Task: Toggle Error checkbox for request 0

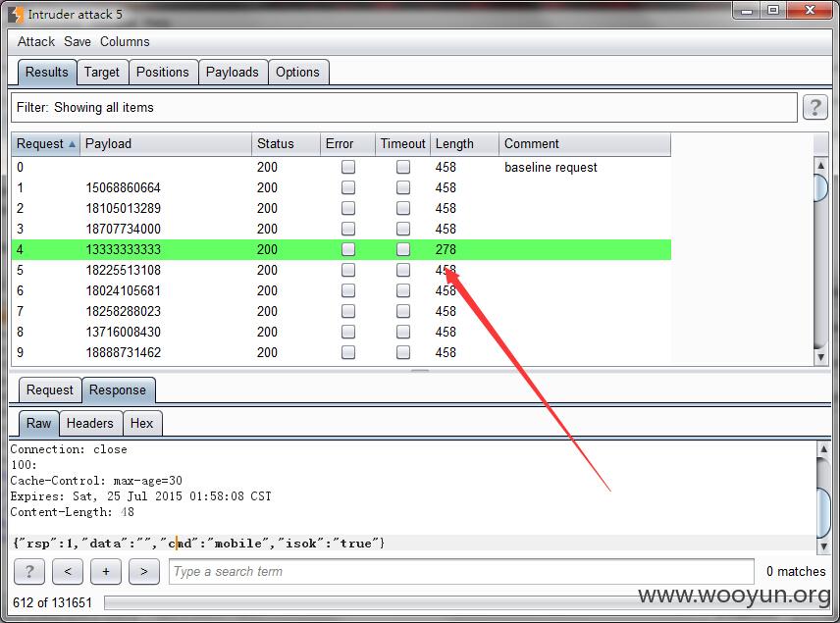Action: click(348, 167)
